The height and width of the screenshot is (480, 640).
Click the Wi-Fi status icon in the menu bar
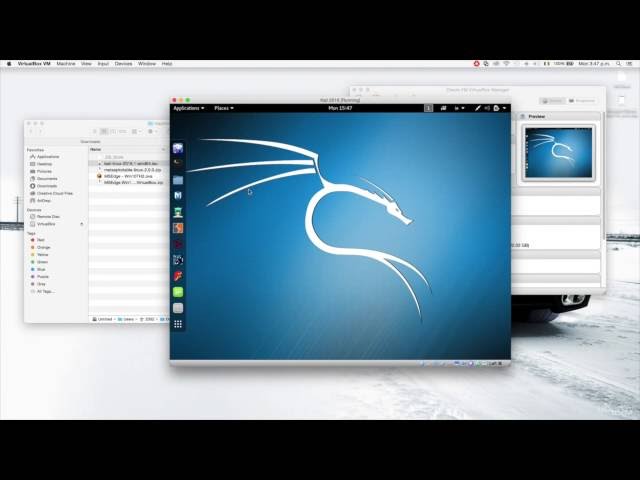[506, 64]
